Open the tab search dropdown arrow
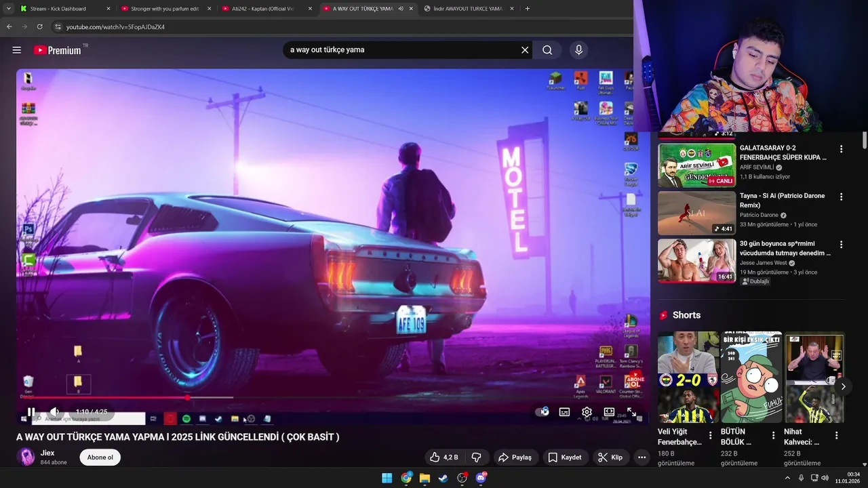The width and height of the screenshot is (868, 488). (x=8, y=9)
